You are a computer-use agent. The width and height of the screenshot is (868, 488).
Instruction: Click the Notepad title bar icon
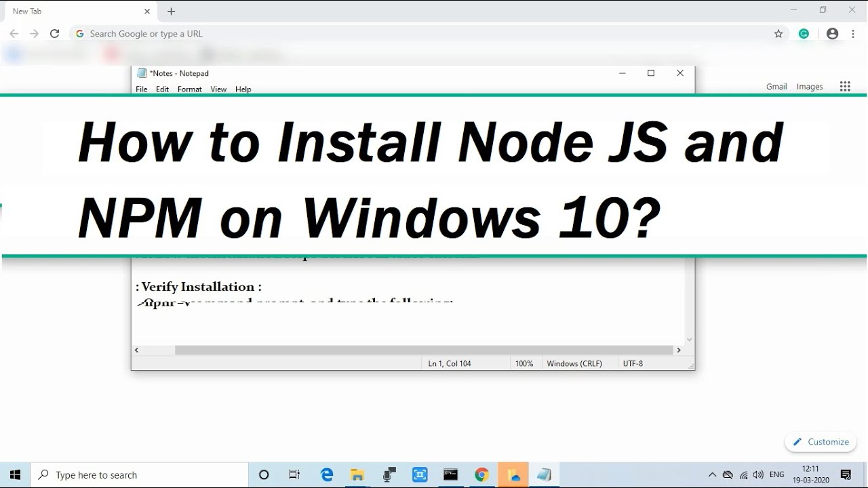[142, 73]
